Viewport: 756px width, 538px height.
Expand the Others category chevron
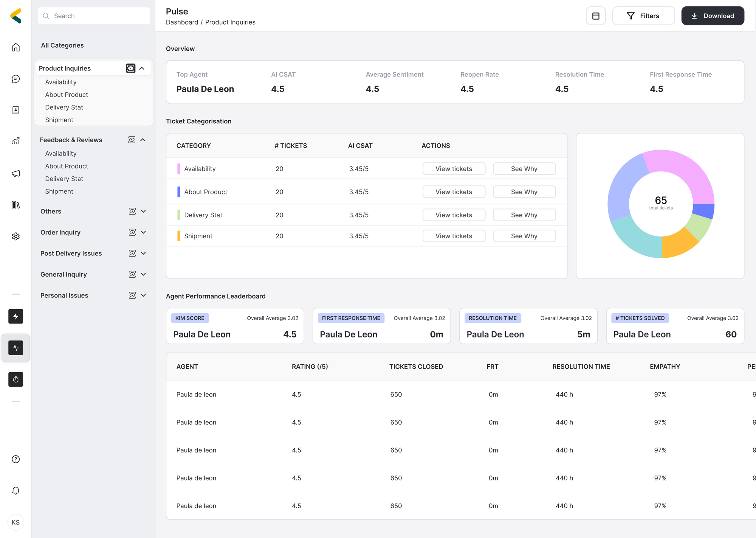(x=143, y=211)
